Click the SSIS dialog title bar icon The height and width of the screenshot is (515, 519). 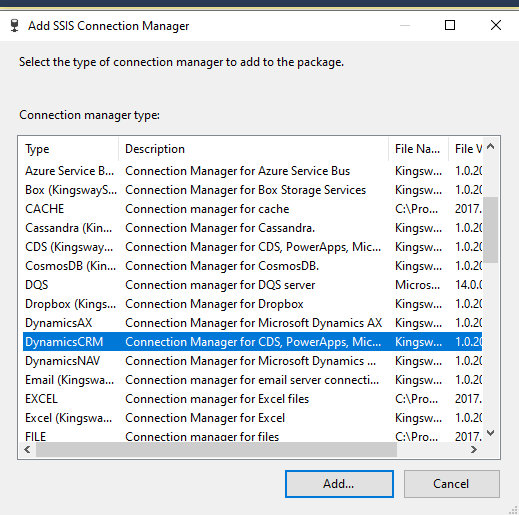pos(14,26)
